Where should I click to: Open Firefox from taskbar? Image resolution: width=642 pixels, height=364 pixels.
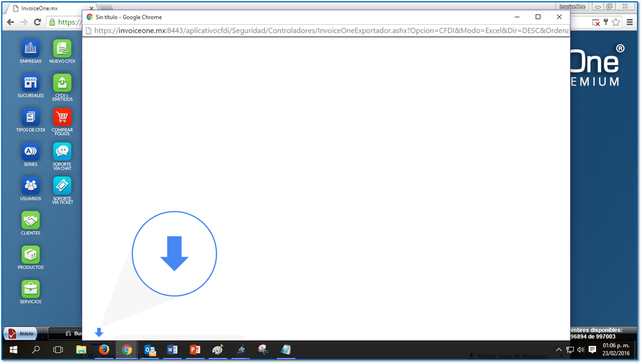coord(104,350)
